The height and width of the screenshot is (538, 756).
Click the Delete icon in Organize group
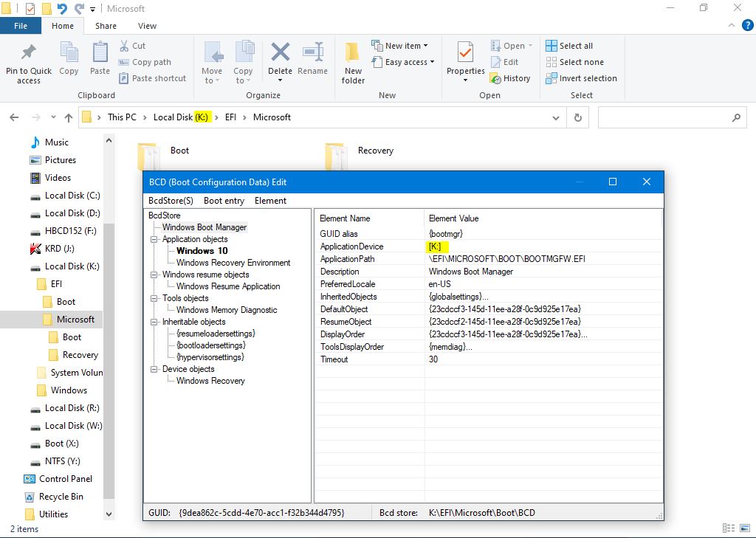click(x=280, y=54)
